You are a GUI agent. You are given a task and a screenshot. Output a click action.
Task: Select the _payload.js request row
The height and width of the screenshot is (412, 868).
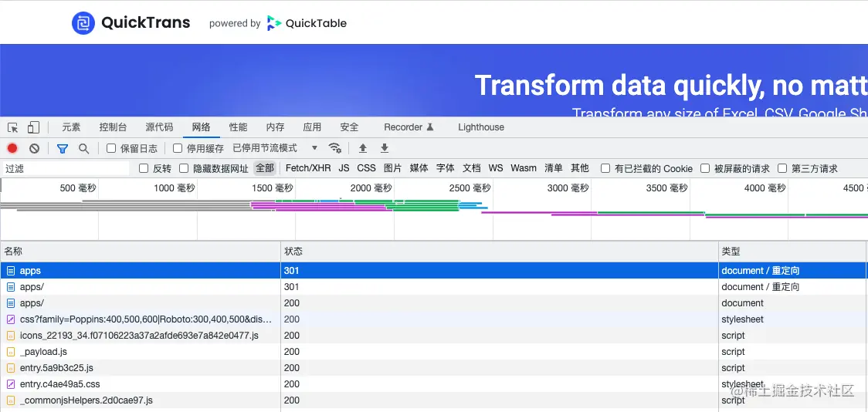434,352
